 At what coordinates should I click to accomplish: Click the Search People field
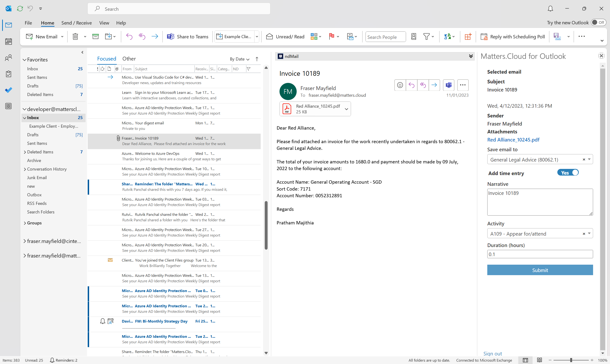(385, 37)
